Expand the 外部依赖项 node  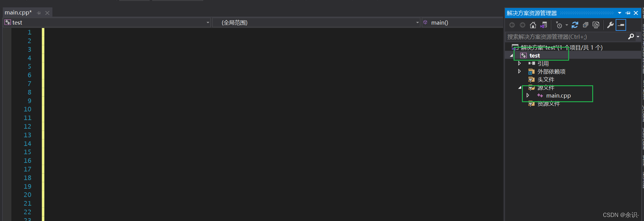(519, 71)
